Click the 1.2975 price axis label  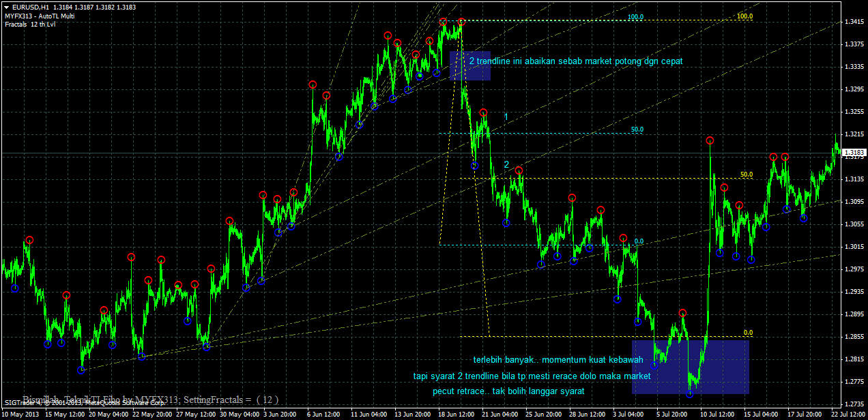[x=855, y=269]
